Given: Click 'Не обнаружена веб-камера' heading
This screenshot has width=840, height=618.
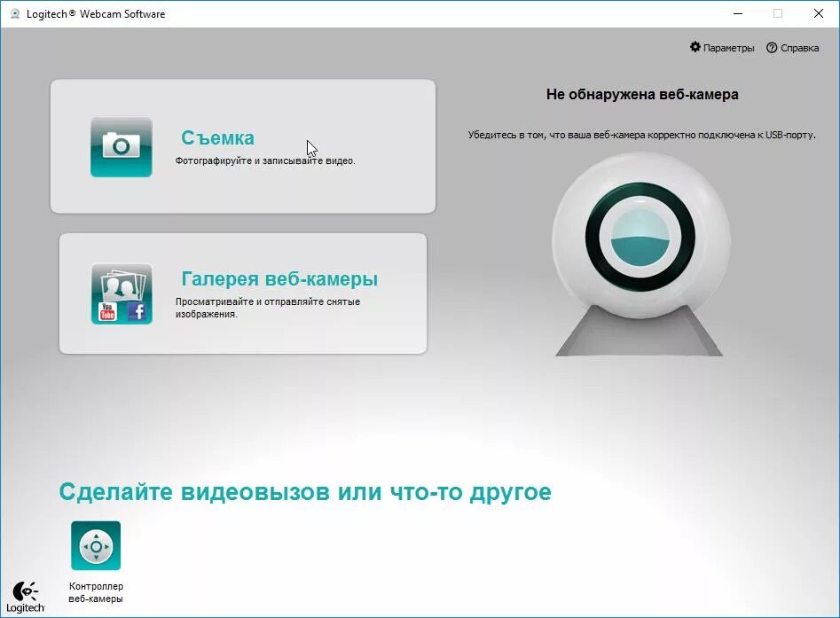Looking at the screenshot, I should point(642,94).
